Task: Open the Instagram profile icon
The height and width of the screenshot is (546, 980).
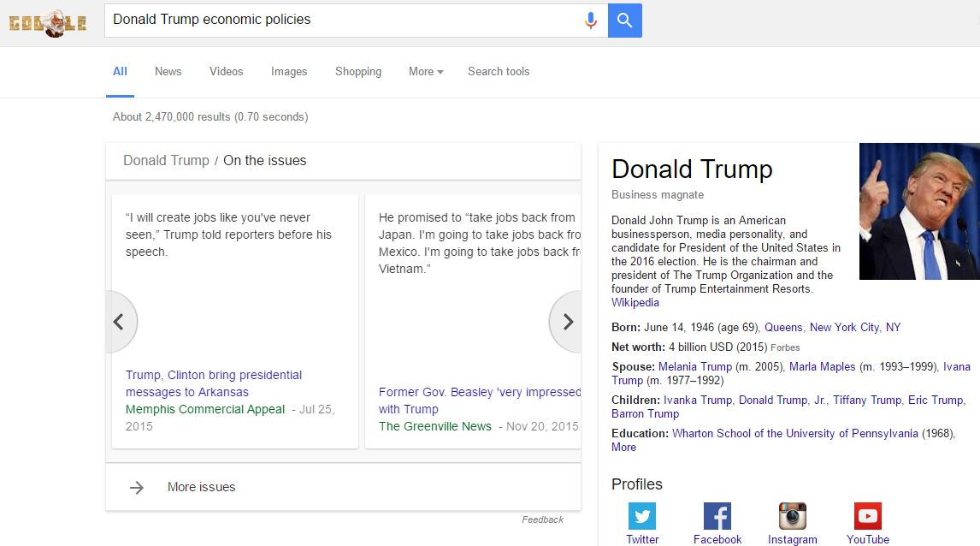Action: pyautogui.click(x=793, y=516)
